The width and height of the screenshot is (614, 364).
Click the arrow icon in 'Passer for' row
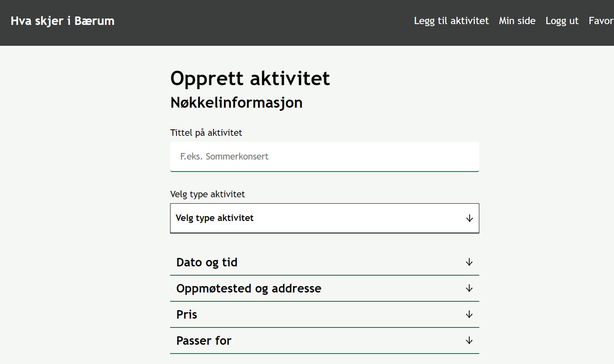point(469,341)
